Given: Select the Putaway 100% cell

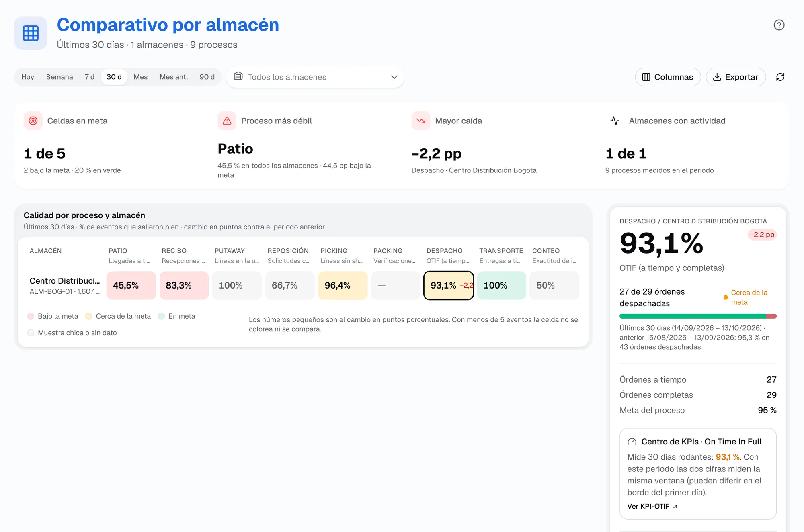Looking at the screenshot, I should coord(237,285).
